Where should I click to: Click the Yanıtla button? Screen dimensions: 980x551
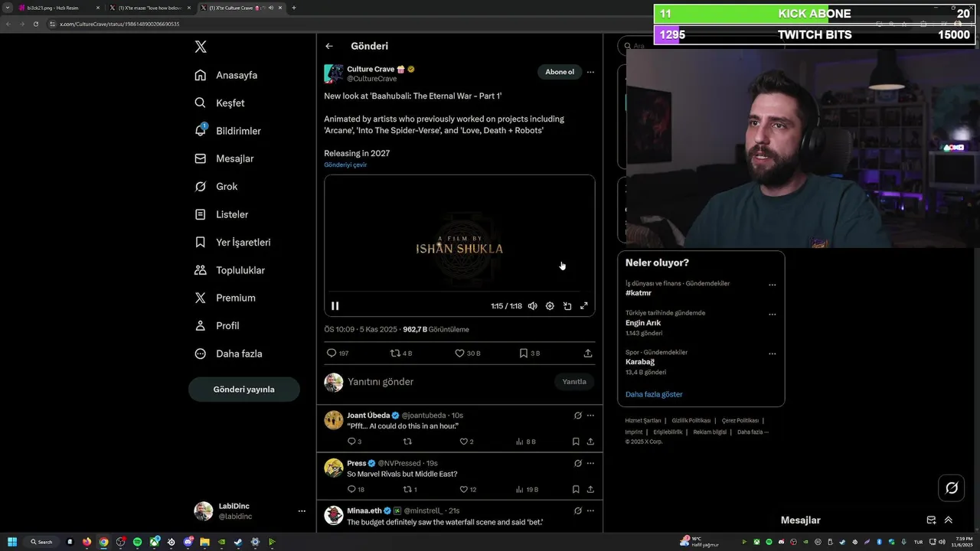(574, 382)
